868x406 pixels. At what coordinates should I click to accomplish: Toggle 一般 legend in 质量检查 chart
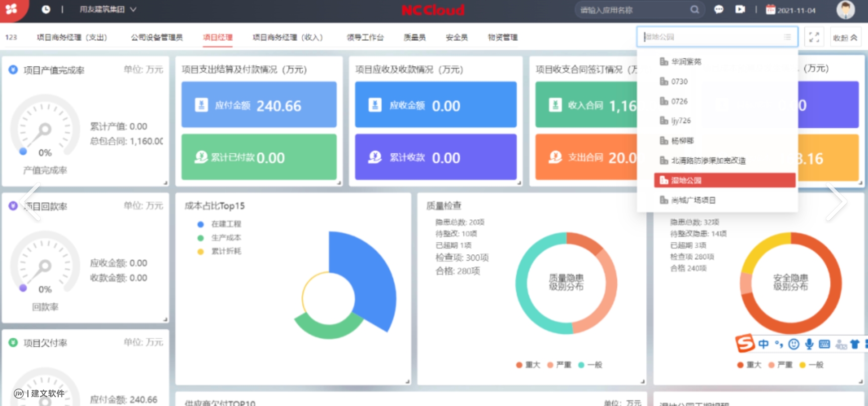coord(590,365)
